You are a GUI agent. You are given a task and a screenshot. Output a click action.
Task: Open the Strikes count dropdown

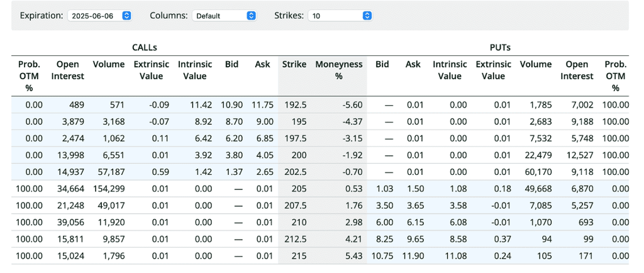point(340,16)
